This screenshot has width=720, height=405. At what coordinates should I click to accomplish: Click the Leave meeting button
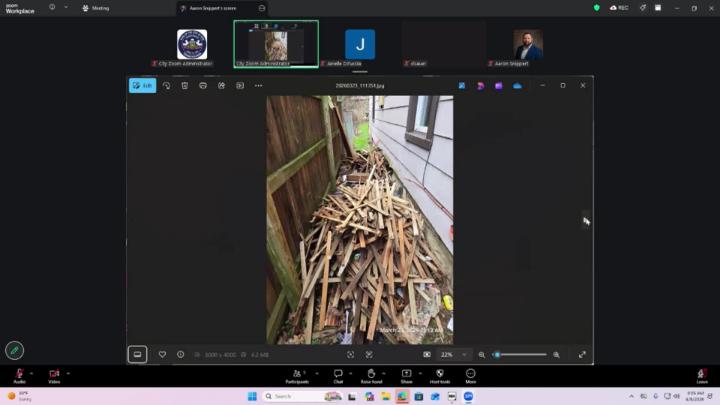click(x=702, y=376)
